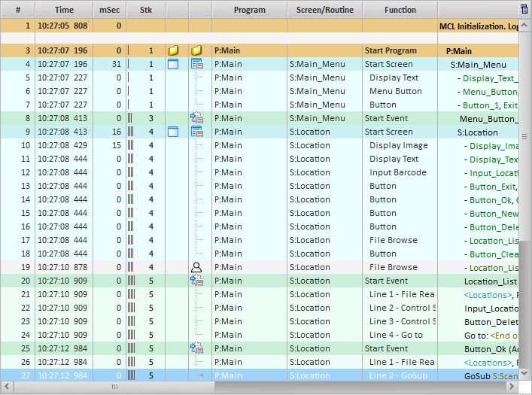
Task: Click the user icon in row 19
Action: coord(197,267)
